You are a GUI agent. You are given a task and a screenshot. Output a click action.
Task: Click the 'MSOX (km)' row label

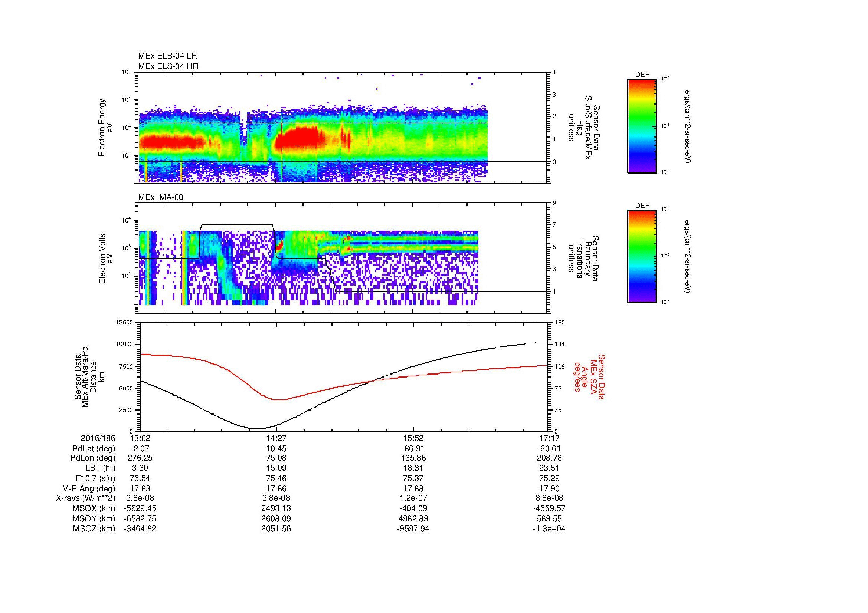pyautogui.click(x=94, y=508)
